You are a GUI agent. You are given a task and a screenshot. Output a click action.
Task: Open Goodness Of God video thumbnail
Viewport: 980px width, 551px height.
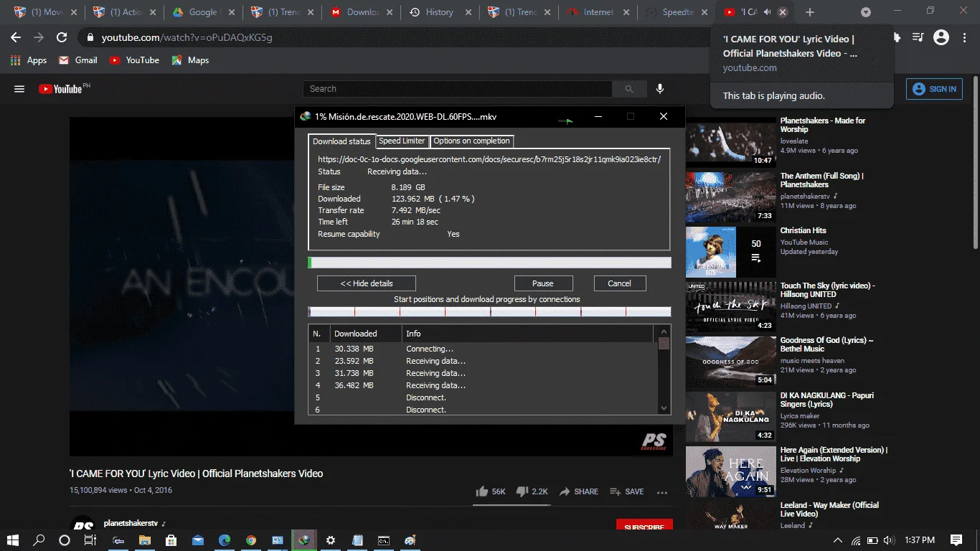click(731, 362)
